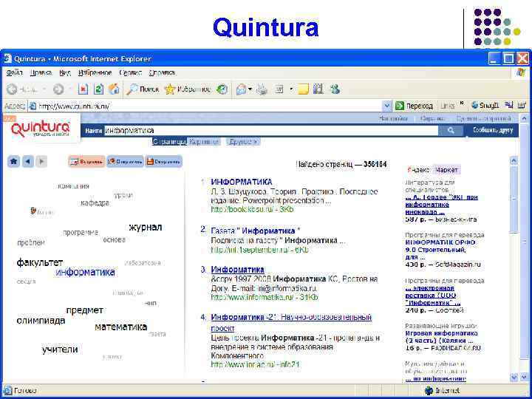Viewport: 532px width, 399px height.
Task: Click the green Переход go arrow
Action: 399,106
